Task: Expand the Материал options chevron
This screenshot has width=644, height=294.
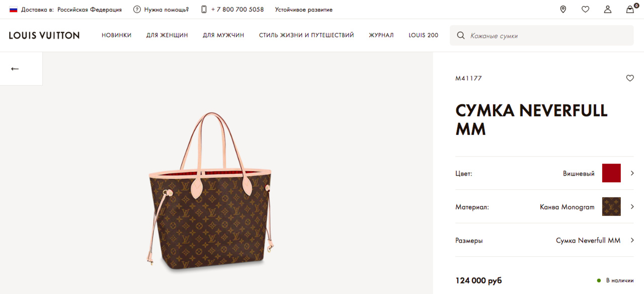Action: pyautogui.click(x=632, y=206)
